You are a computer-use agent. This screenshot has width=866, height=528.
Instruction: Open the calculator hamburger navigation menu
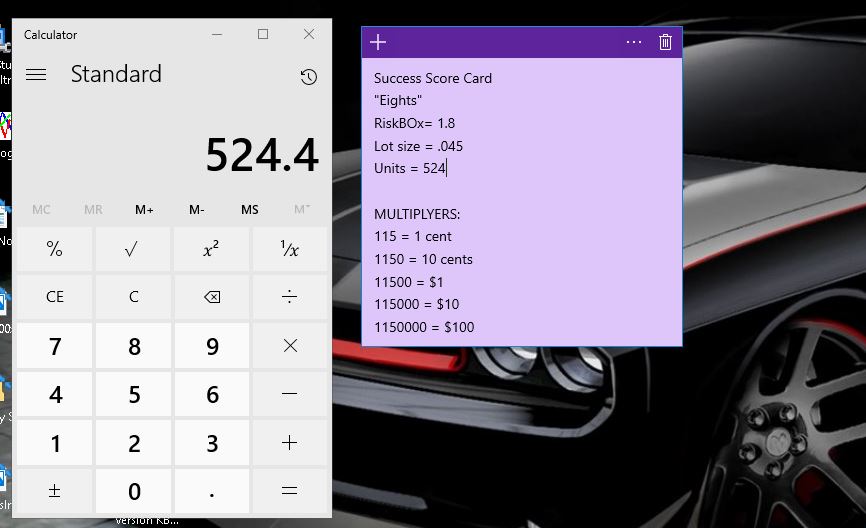click(36, 75)
